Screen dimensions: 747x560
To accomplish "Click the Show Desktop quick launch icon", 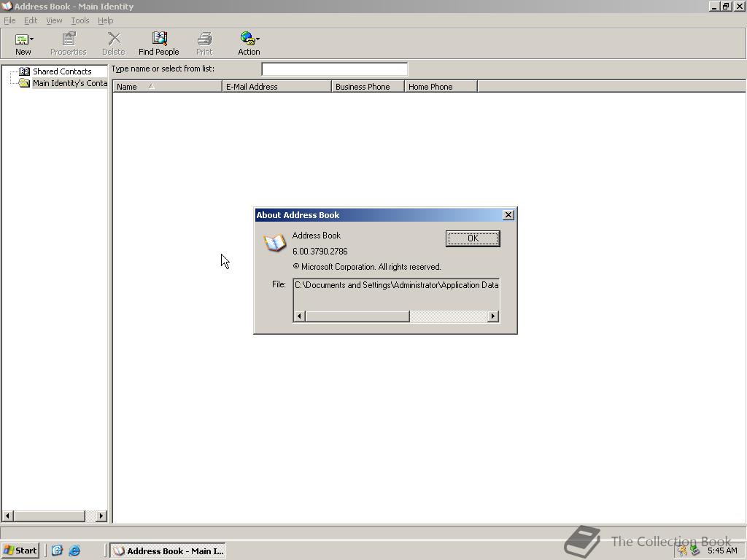I will click(x=57, y=551).
